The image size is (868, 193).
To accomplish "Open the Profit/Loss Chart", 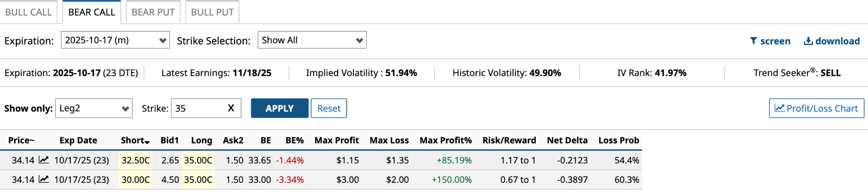I will click(x=816, y=108).
